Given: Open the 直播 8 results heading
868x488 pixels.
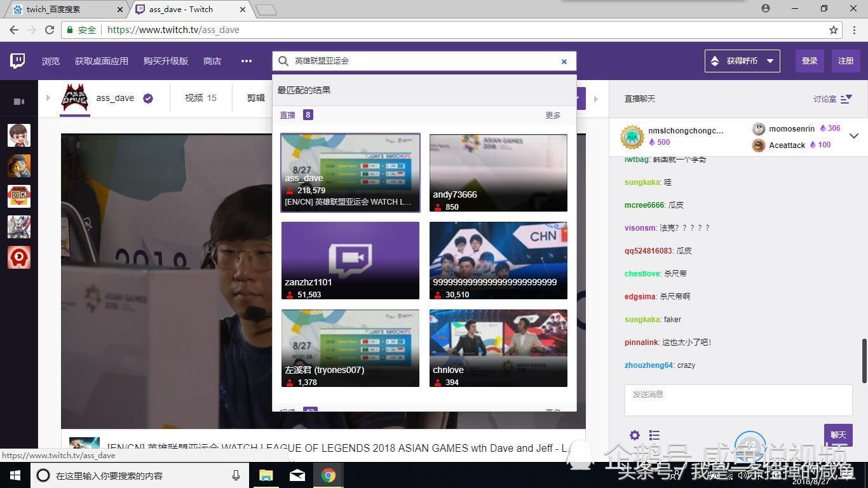Looking at the screenshot, I should point(296,115).
